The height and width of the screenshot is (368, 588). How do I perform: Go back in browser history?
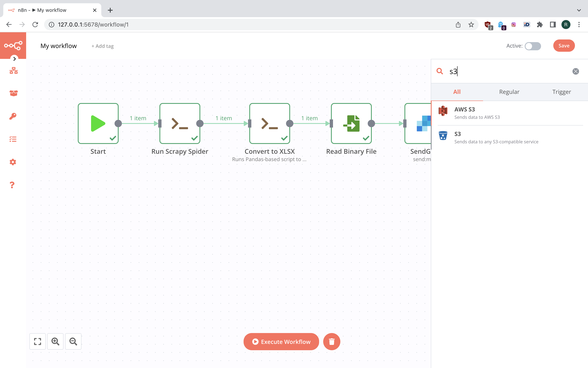9,25
